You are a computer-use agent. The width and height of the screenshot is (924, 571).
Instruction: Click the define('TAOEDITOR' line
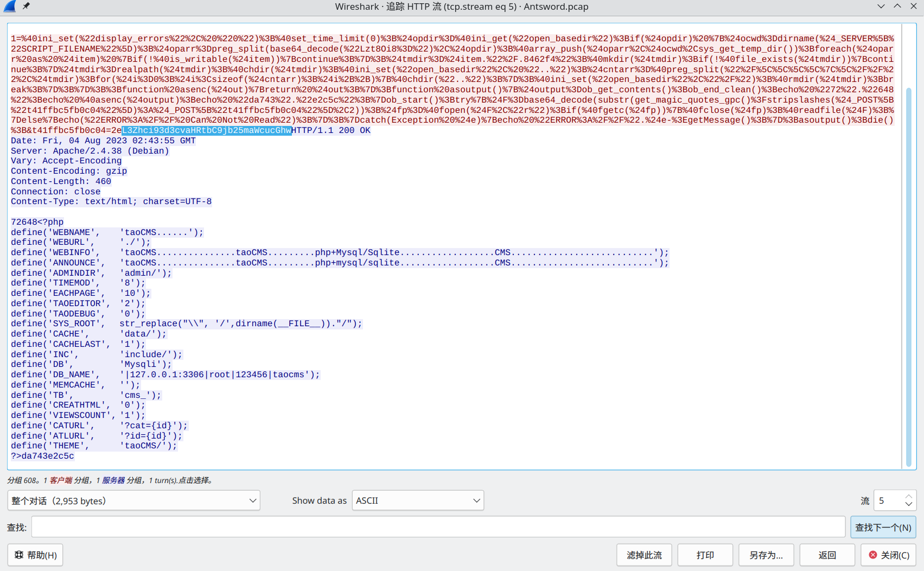(78, 303)
